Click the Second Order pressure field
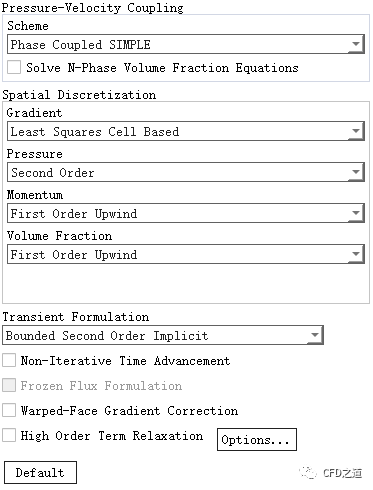Viewport: 373px width, 490px height. (186, 172)
